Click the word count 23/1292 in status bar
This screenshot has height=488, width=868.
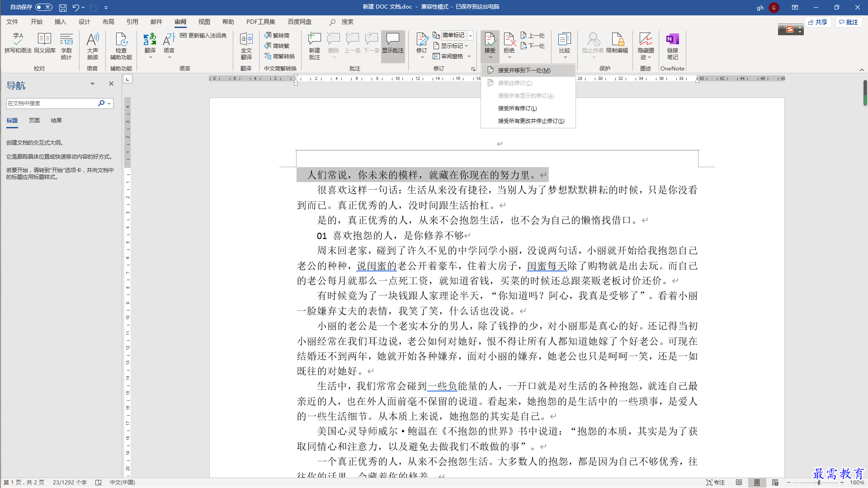coord(70,483)
